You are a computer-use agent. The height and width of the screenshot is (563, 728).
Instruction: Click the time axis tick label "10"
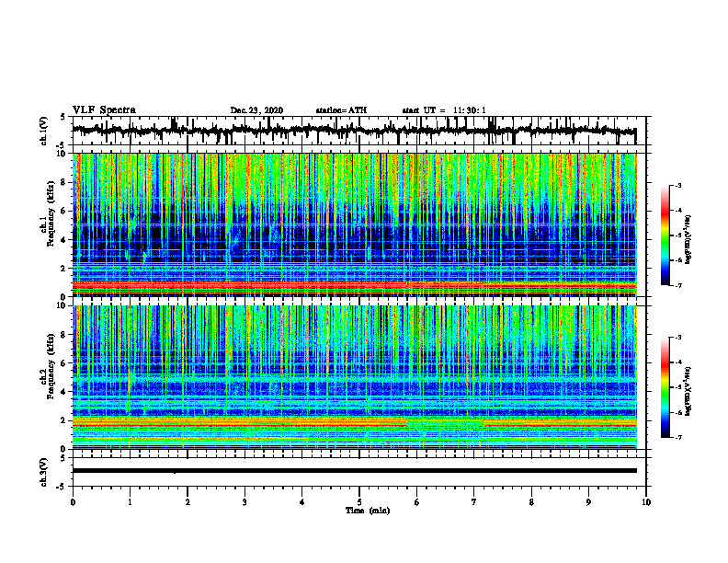tap(646, 502)
